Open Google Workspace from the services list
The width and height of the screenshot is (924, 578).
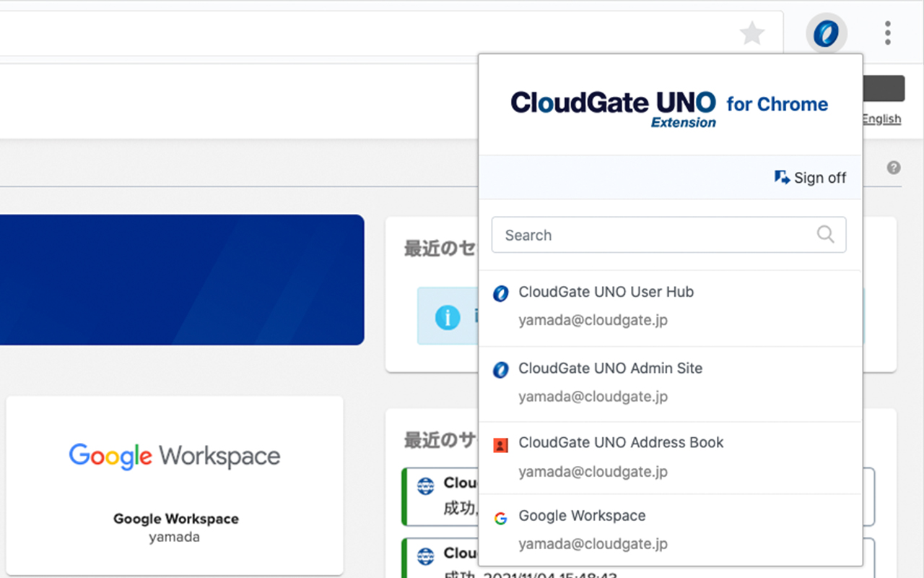tap(582, 515)
